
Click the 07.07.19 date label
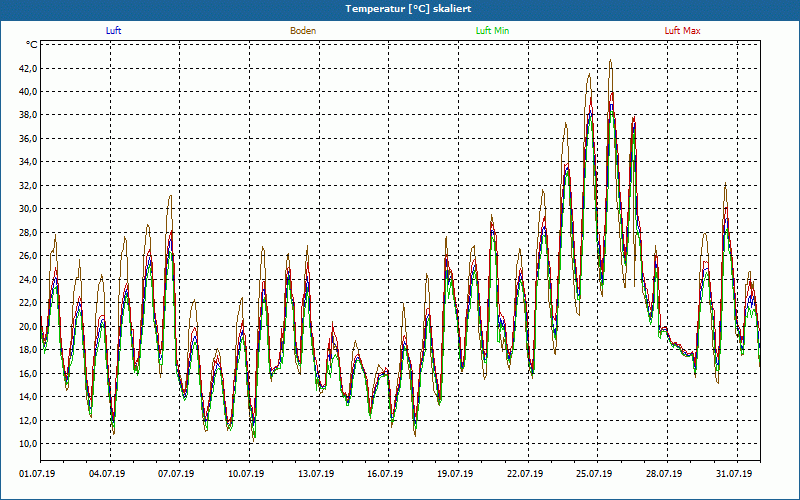point(176,474)
